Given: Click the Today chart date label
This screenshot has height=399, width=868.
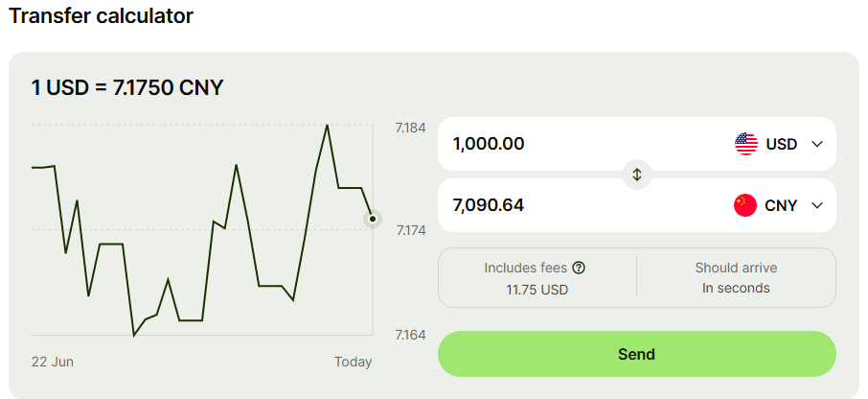Looking at the screenshot, I should (354, 362).
